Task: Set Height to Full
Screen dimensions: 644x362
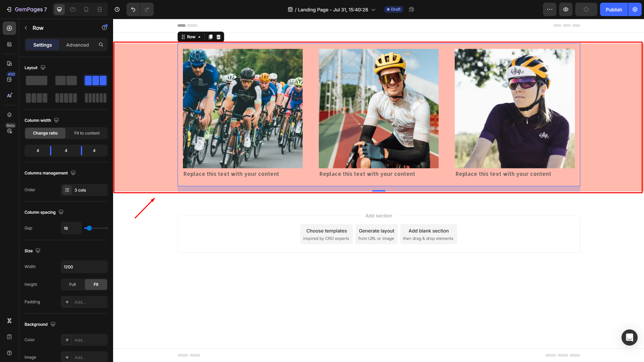Action: click(72, 285)
